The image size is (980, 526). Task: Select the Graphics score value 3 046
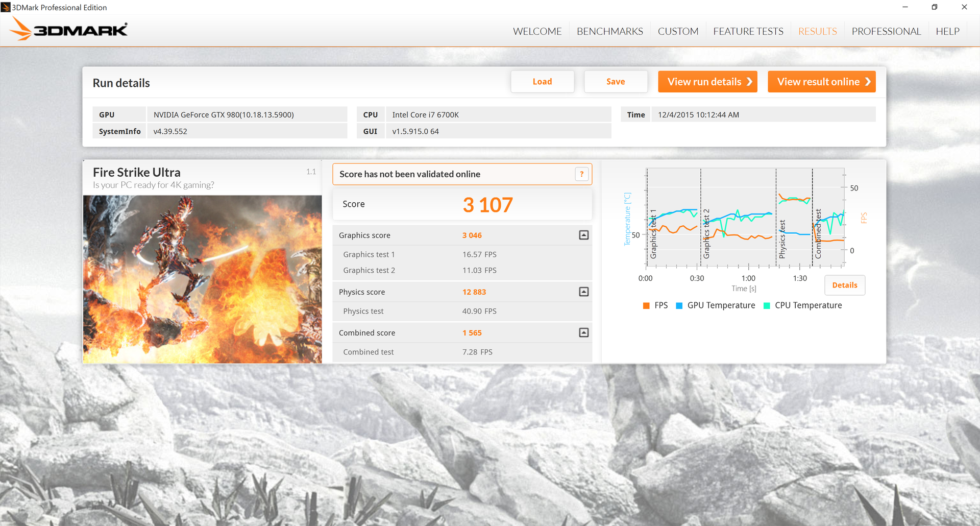tap(472, 235)
